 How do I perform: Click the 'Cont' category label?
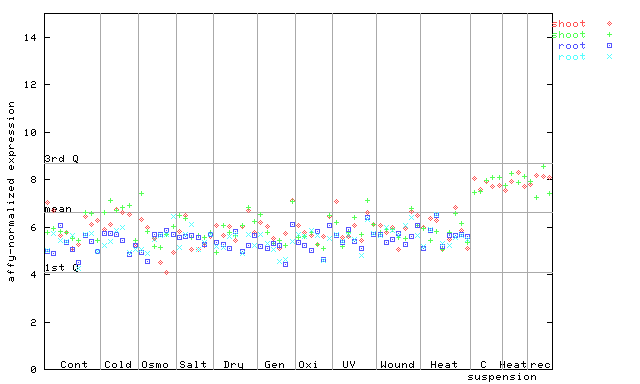[x=74, y=364]
